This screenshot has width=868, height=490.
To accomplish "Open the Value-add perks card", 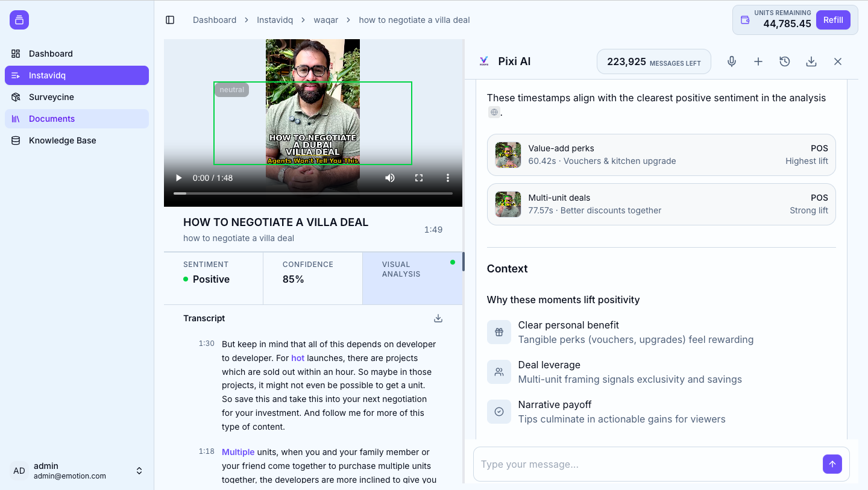I will click(661, 155).
